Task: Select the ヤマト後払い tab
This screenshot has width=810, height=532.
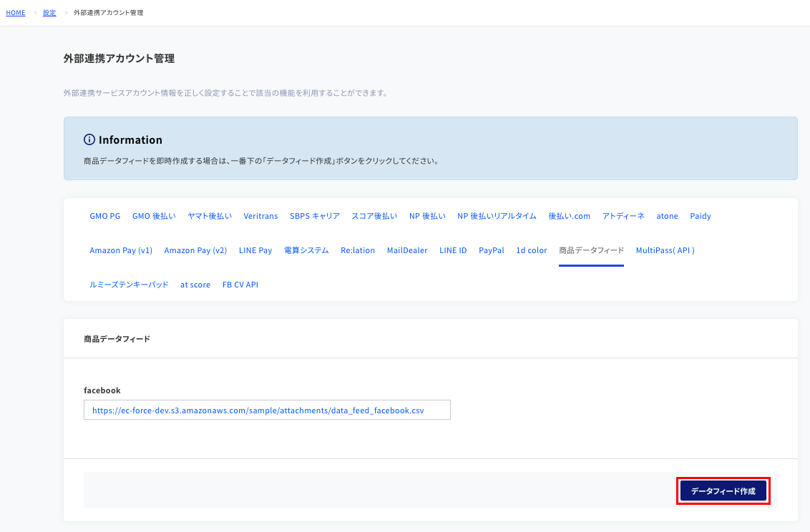Action: [x=210, y=216]
